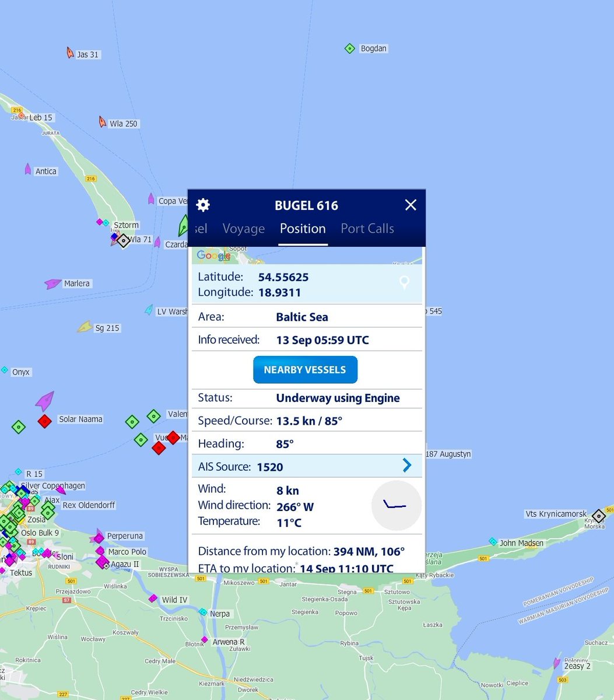Click the Zosia vessel label
This screenshot has width=614, height=700.
36,519
